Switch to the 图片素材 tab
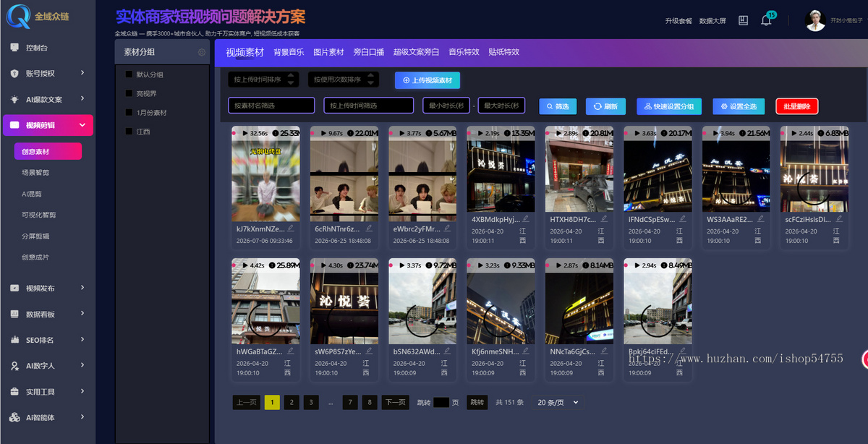Screen dimensions: 868x444 coord(328,52)
